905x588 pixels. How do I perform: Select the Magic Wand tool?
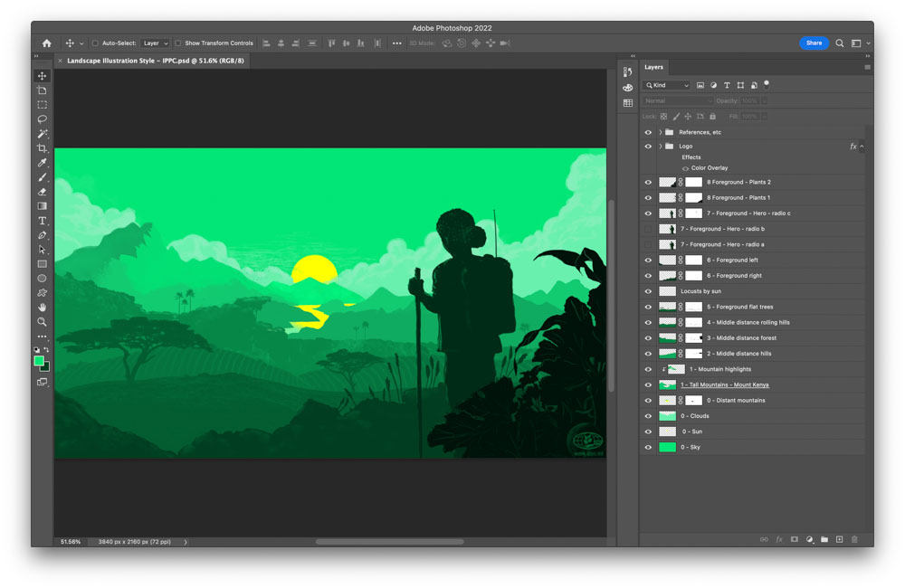(x=42, y=134)
